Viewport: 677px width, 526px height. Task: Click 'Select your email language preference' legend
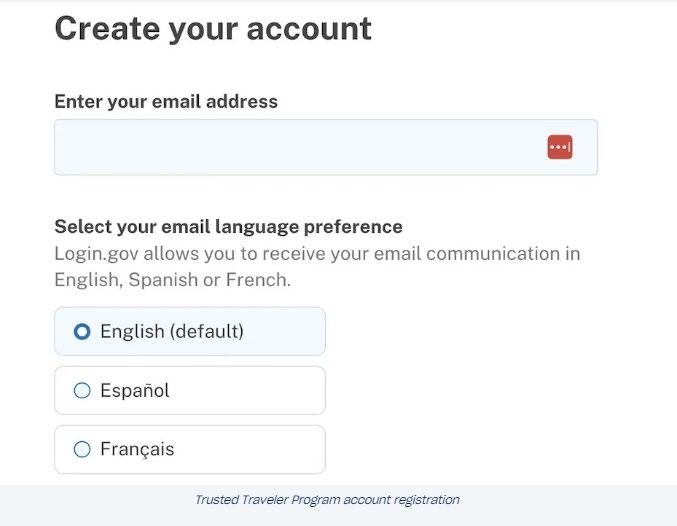coord(228,226)
